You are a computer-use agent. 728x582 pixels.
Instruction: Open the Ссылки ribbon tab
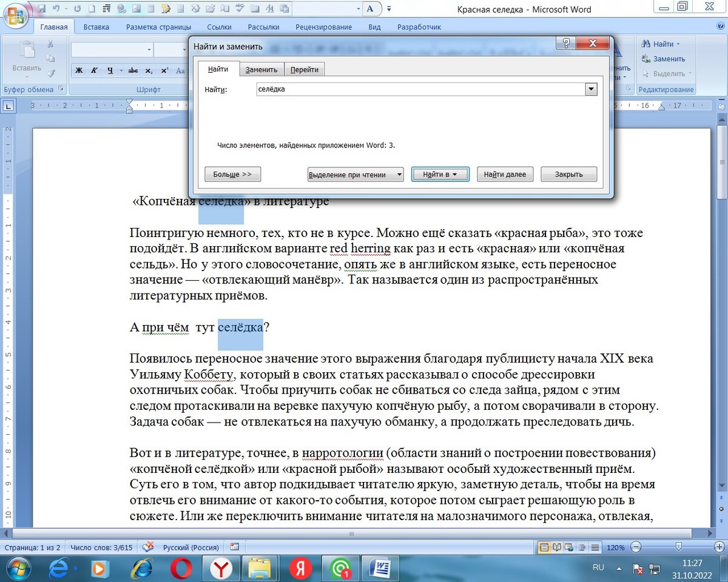click(219, 27)
